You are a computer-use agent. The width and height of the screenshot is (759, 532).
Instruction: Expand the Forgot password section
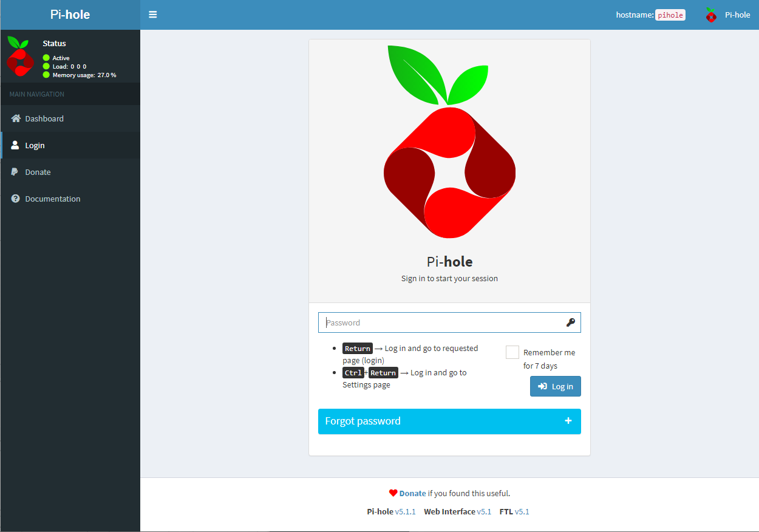(449, 421)
